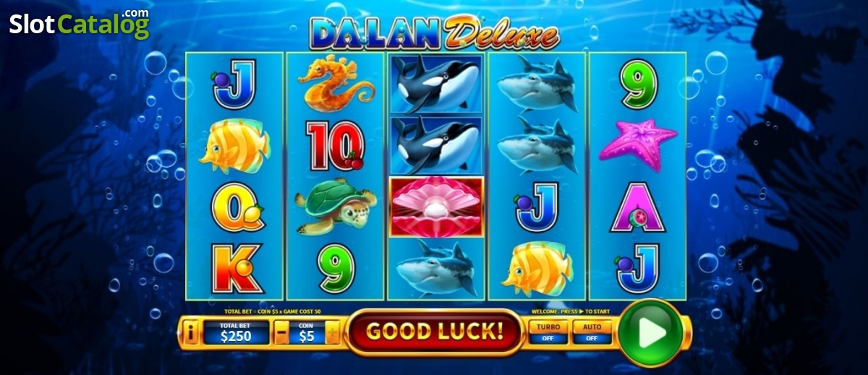The width and height of the screenshot is (868, 375).
Task: Increase coin value with plus button
Action: [333, 333]
